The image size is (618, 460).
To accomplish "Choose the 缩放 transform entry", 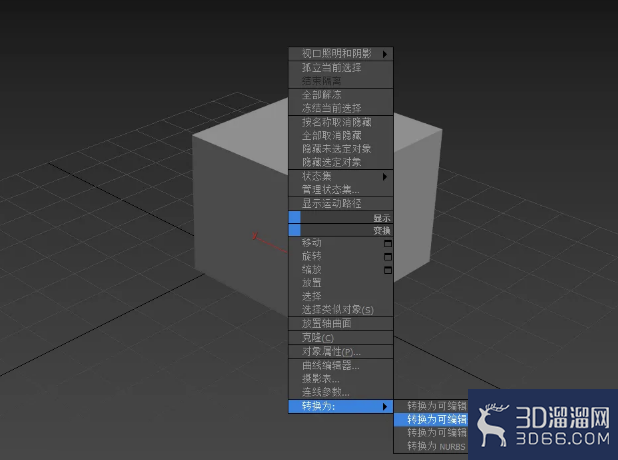I will coord(341,270).
